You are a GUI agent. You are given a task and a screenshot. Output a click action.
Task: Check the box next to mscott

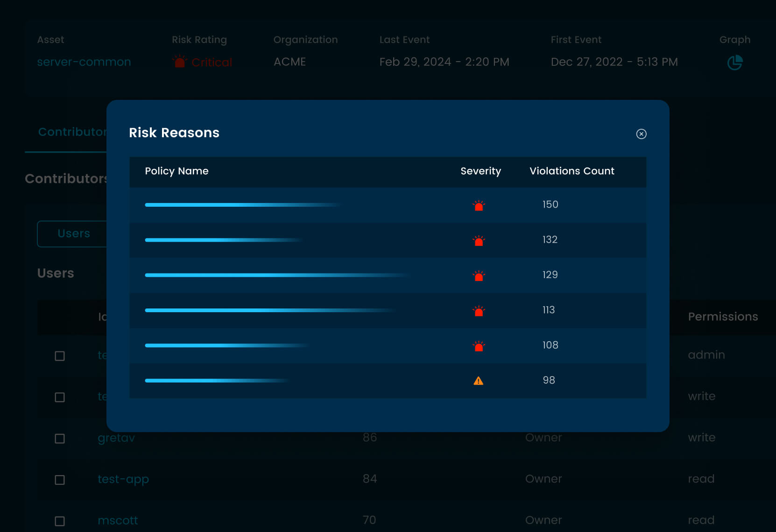[x=59, y=521]
